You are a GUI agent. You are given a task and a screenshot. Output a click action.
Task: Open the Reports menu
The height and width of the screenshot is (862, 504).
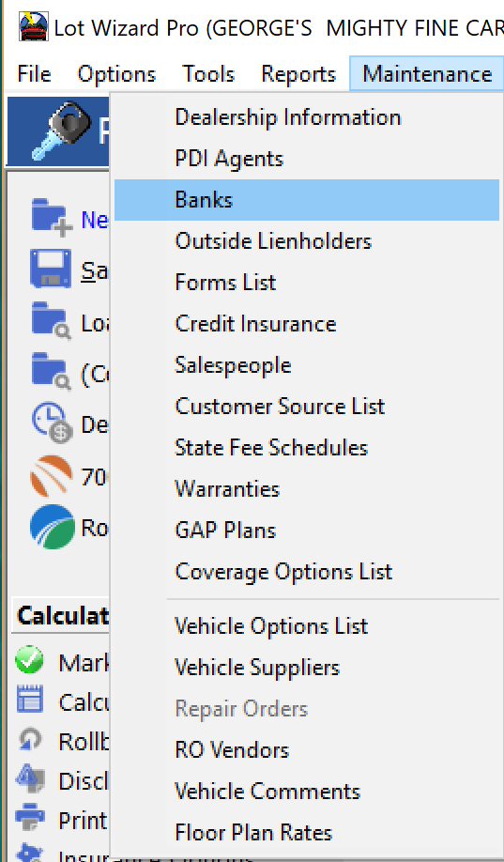pos(298,73)
